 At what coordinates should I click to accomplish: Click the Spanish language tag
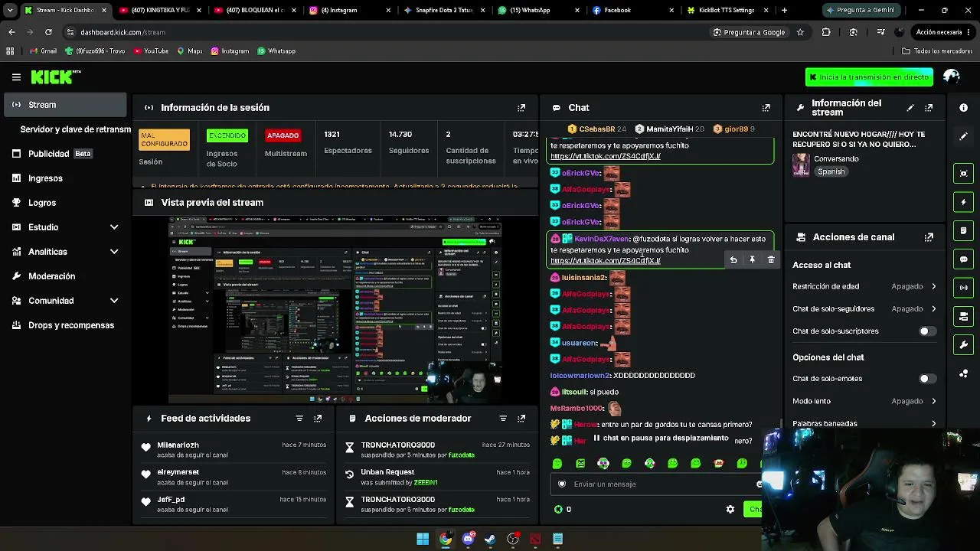pyautogui.click(x=831, y=172)
